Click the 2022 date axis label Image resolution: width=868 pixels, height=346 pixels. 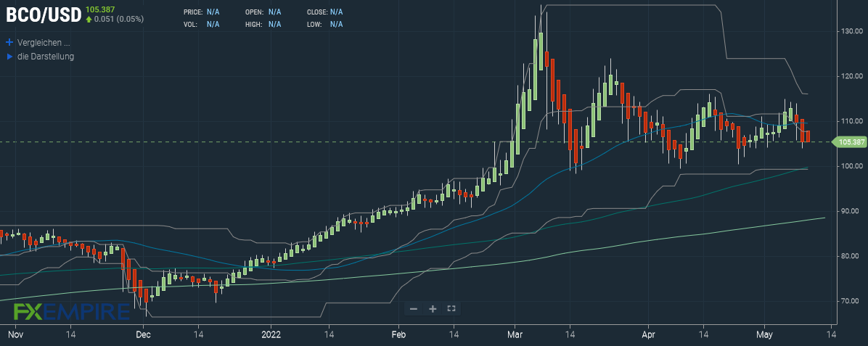point(271,334)
